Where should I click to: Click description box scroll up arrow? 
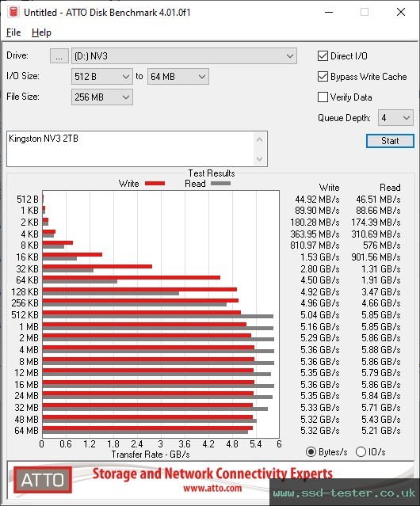tap(260, 139)
